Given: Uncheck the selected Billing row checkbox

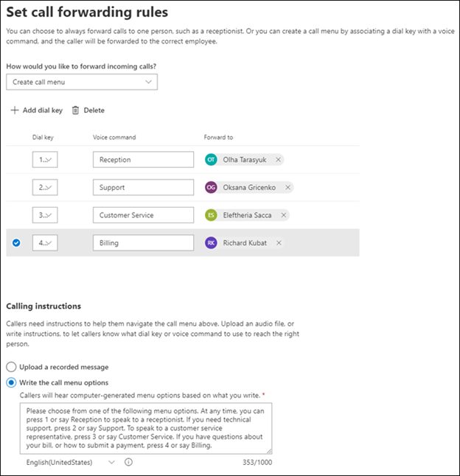Looking at the screenshot, I should [x=16, y=243].
